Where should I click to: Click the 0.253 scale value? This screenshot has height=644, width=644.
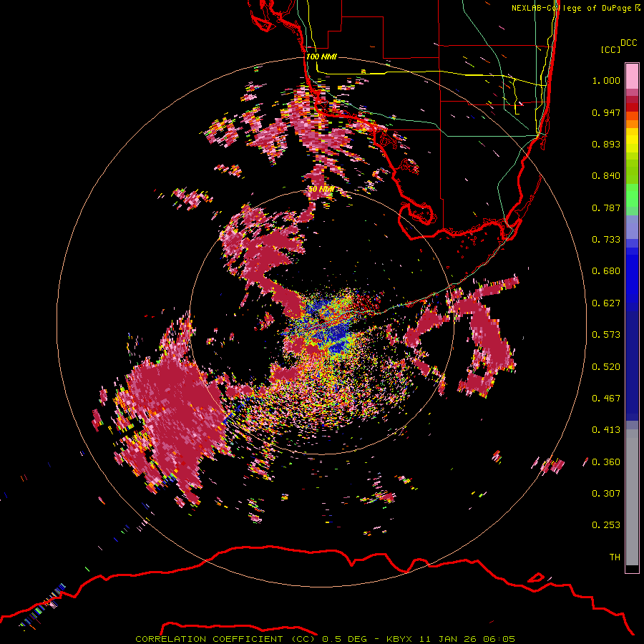coord(606,525)
